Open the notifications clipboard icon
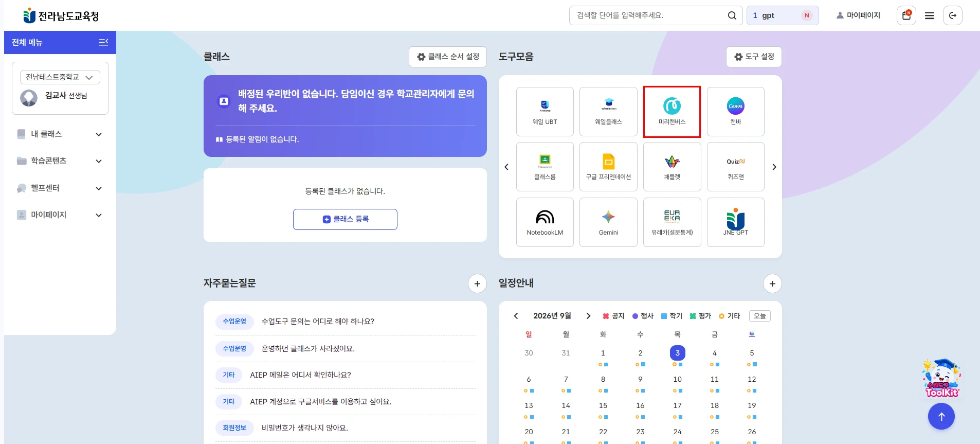 (906, 15)
